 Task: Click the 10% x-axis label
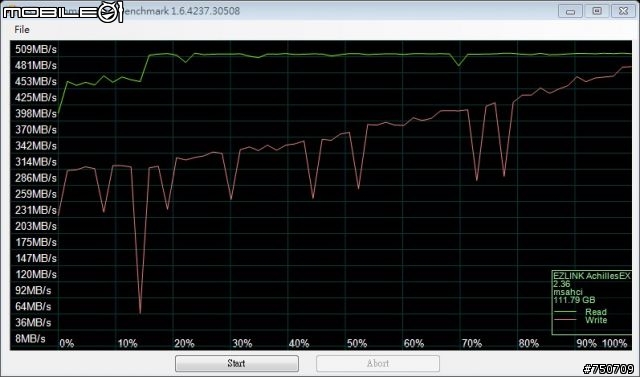(x=127, y=344)
